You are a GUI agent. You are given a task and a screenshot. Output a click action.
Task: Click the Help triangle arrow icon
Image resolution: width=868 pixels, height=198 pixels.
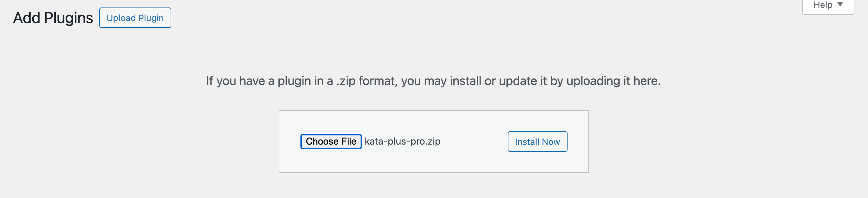click(840, 5)
